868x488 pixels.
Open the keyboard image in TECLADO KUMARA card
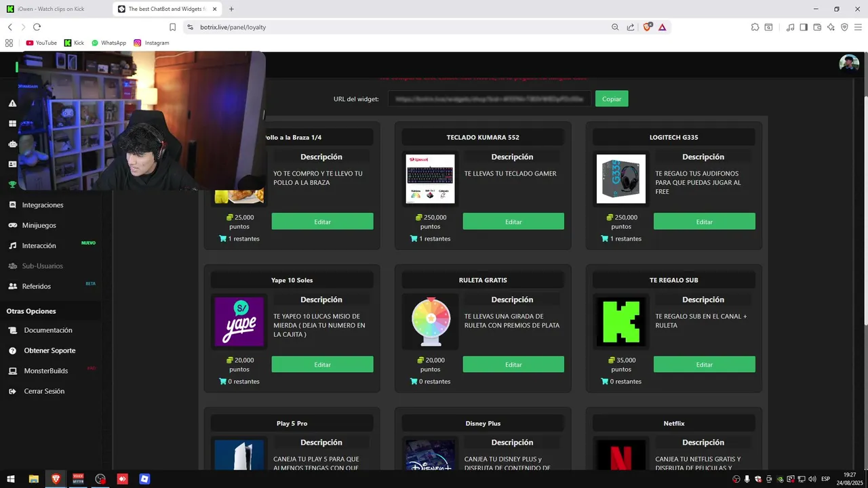[431, 179]
